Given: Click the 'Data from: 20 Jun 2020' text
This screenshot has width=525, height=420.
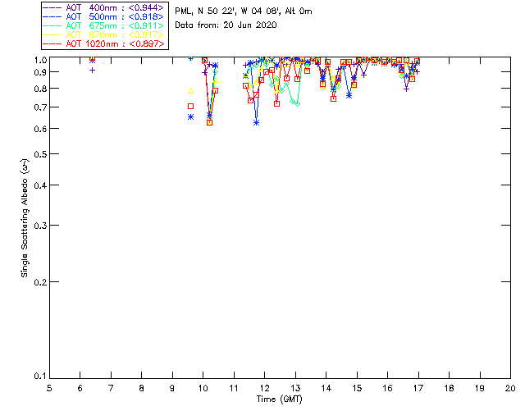Looking at the screenshot, I should coord(226,25).
